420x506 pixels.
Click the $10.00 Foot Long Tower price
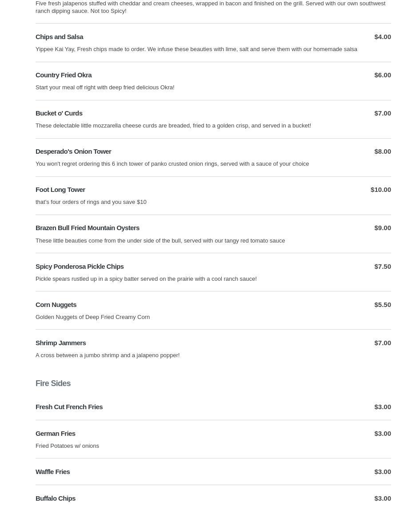[380, 190]
